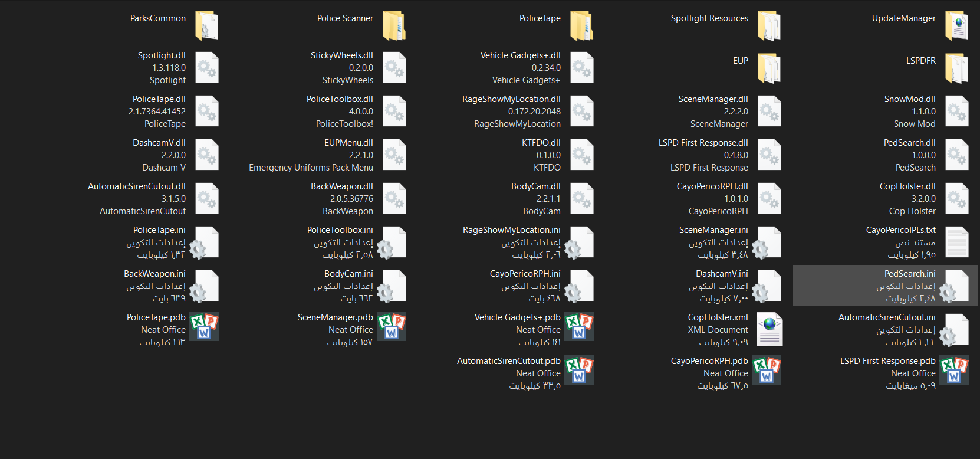Viewport: 980px width, 459px height.
Task: Select the DashcamV.dll file icon
Action: click(x=206, y=155)
